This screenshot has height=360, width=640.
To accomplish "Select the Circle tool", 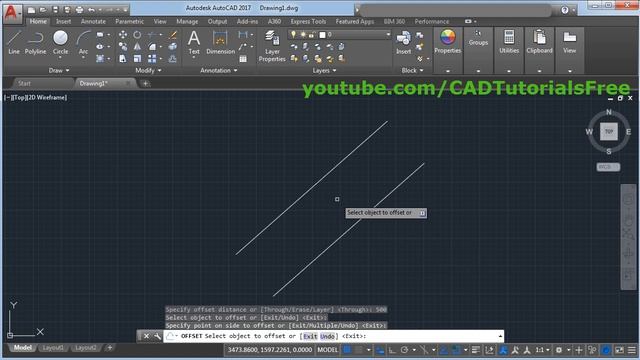I will [x=60, y=42].
